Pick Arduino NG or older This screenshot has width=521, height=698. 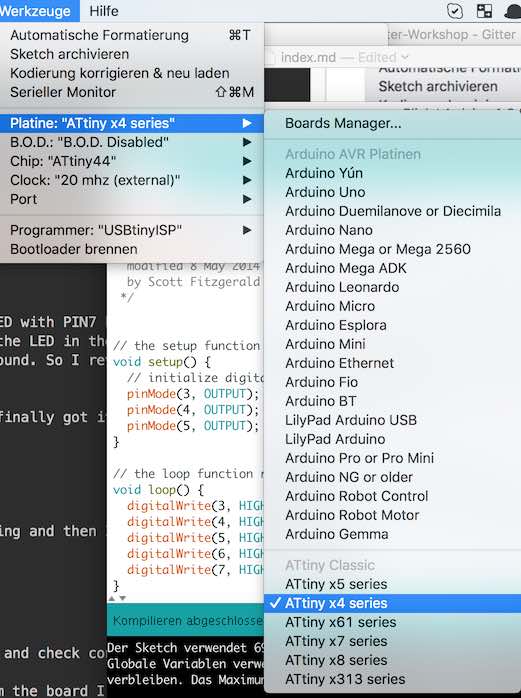392,477
